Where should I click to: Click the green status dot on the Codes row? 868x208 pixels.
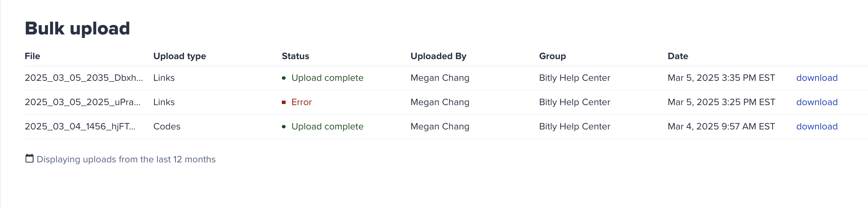pos(284,127)
